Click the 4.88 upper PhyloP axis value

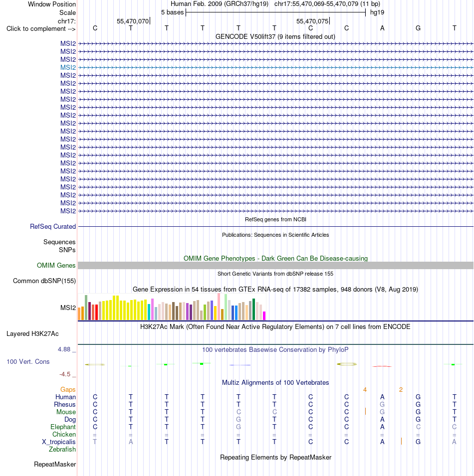coord(64,349)
